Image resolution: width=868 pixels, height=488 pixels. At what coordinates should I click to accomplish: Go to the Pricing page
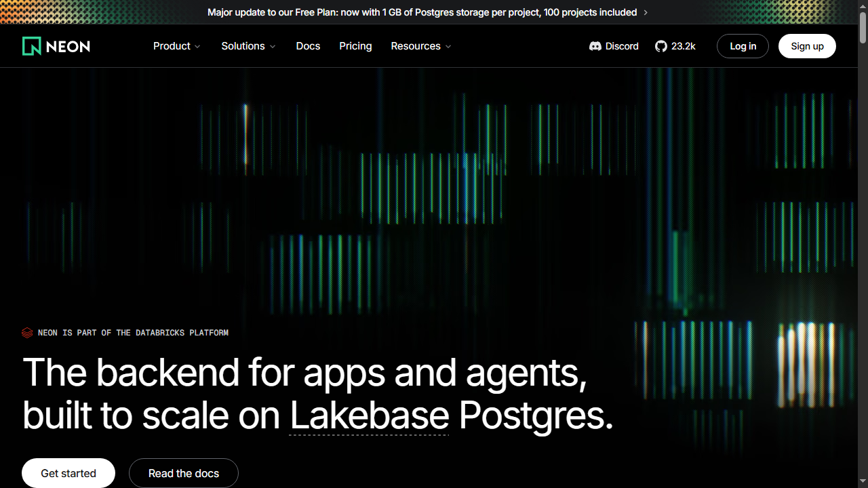click(x=355, y=46)
